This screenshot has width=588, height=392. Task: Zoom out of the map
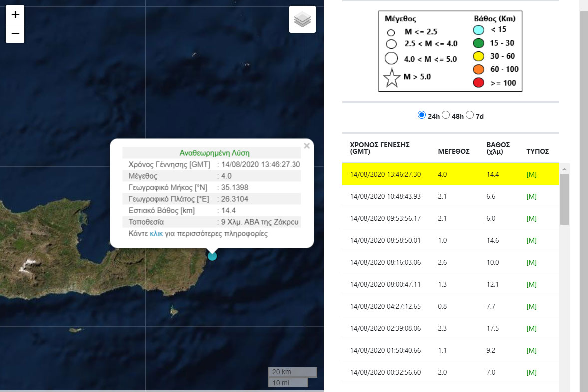click(x=15, y=34)
